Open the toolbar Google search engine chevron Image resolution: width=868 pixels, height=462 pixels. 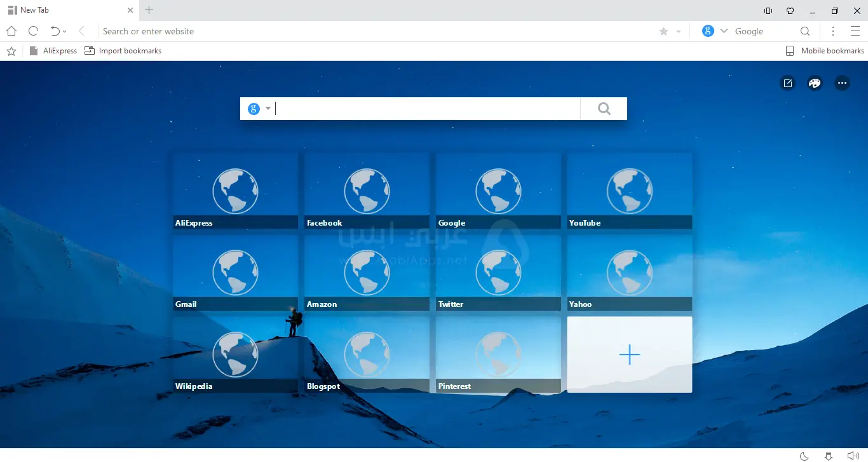tap(724, 31)
